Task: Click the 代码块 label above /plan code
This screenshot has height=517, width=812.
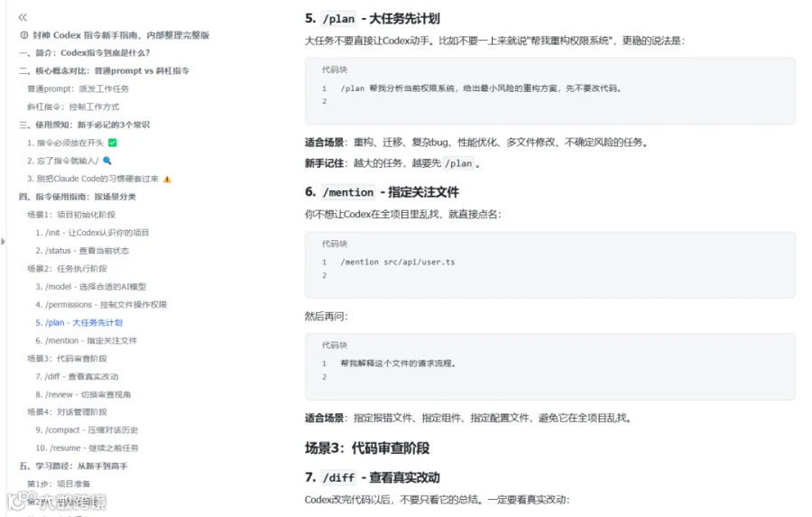Action: (x=335, y=70)
